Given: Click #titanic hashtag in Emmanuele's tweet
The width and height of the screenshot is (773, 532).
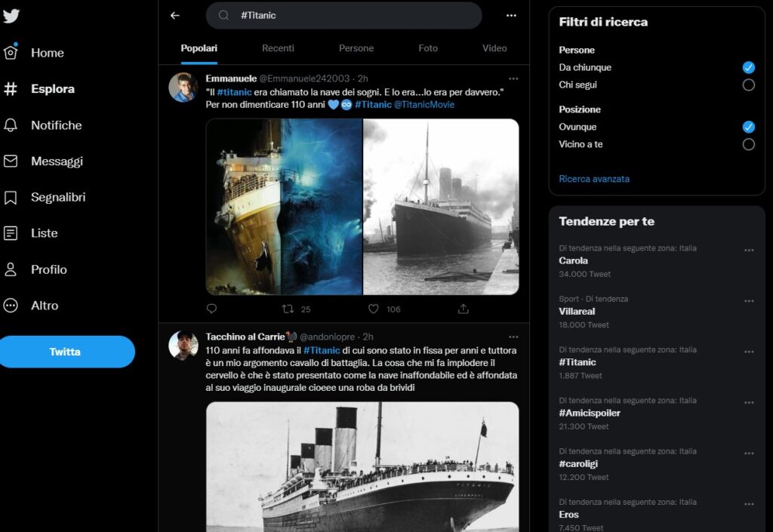Looking at the screenshot, I should (234, 92).
